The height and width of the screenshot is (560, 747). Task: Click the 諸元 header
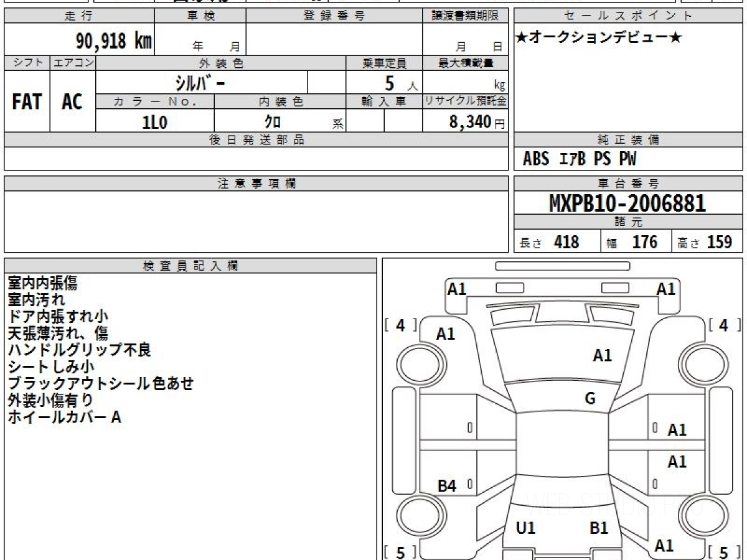tap(629, 222)
